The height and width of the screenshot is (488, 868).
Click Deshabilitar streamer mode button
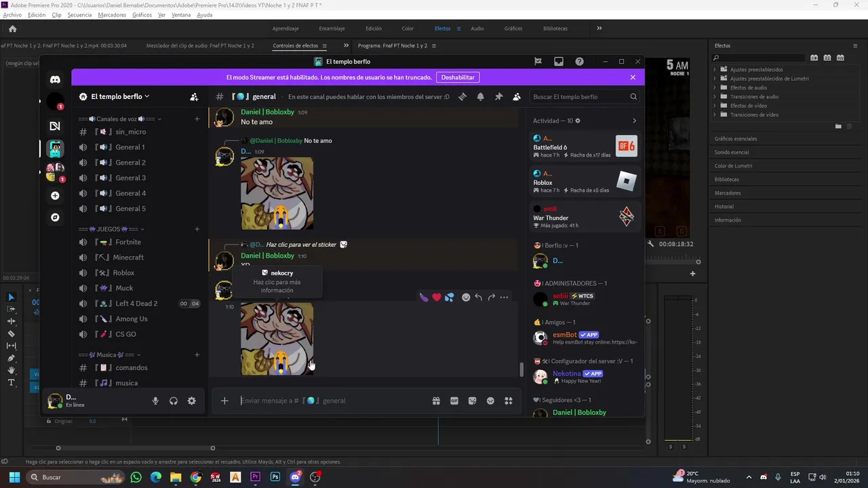click(x=458, y=77)
